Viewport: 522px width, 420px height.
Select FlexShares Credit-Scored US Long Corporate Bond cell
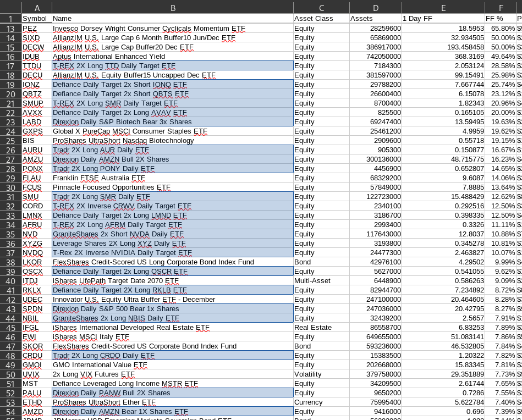[x=173, y=262]
